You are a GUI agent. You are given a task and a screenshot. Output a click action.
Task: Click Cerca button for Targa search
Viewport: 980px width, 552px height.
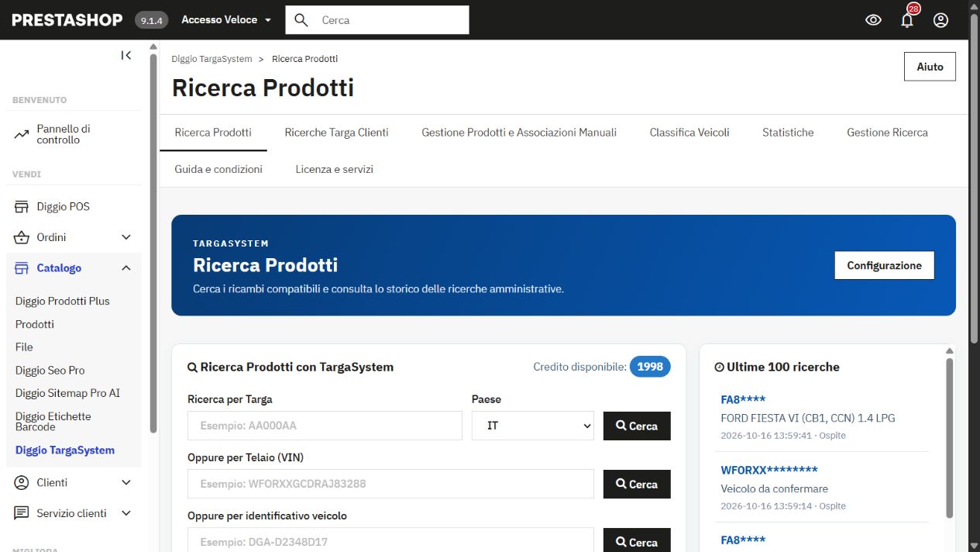point(637,426)
